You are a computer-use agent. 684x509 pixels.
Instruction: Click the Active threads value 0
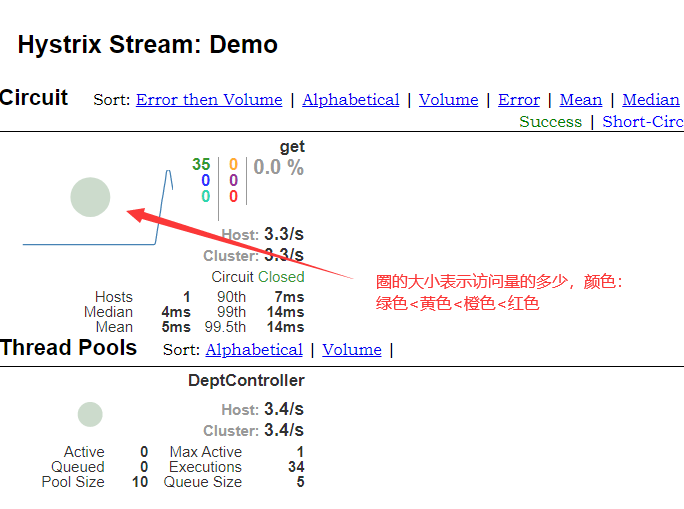coord(144,452)
